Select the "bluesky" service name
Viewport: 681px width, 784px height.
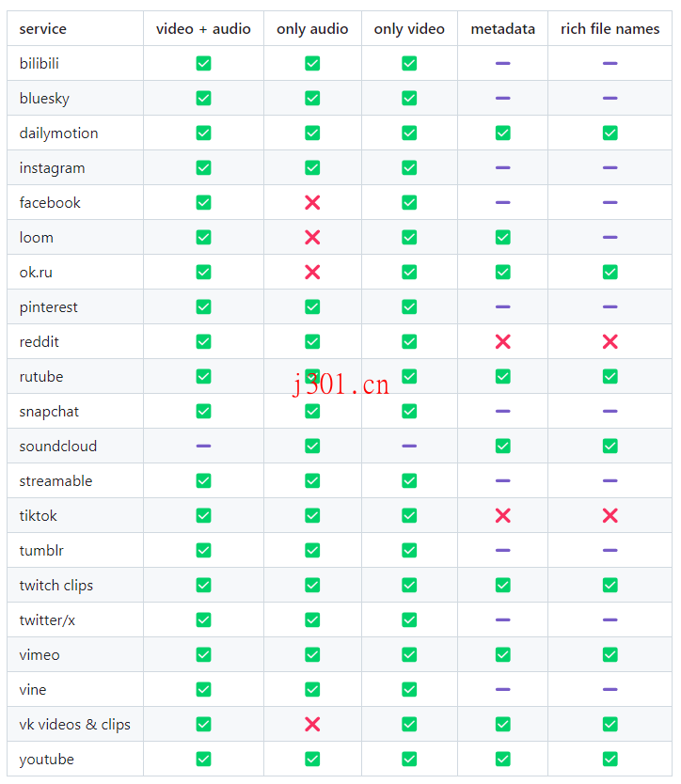[44, 99]
